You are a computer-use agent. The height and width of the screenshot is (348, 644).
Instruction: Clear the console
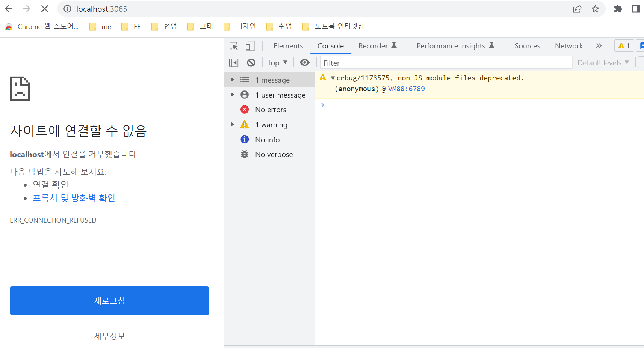(251, 63)
